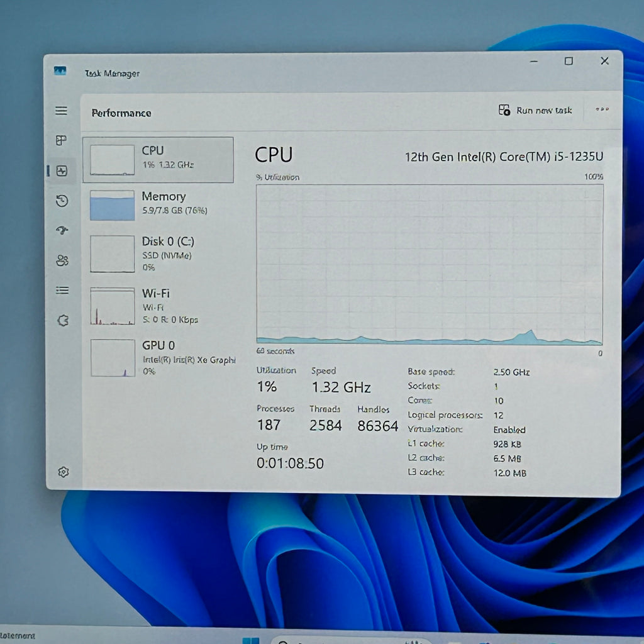
Task: Click the Memory usage thumbnail graph
Action: [x=112, y=205]
